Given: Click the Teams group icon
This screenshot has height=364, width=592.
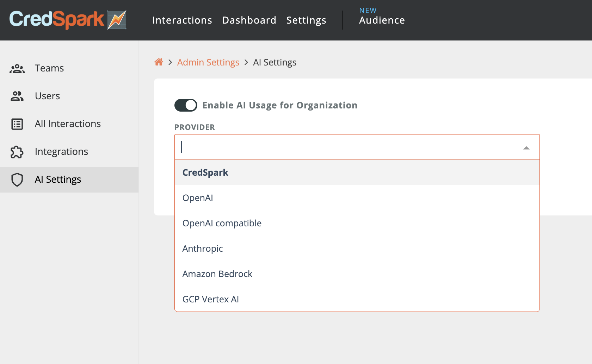Looking at the screenshot, I should [17, 68].
